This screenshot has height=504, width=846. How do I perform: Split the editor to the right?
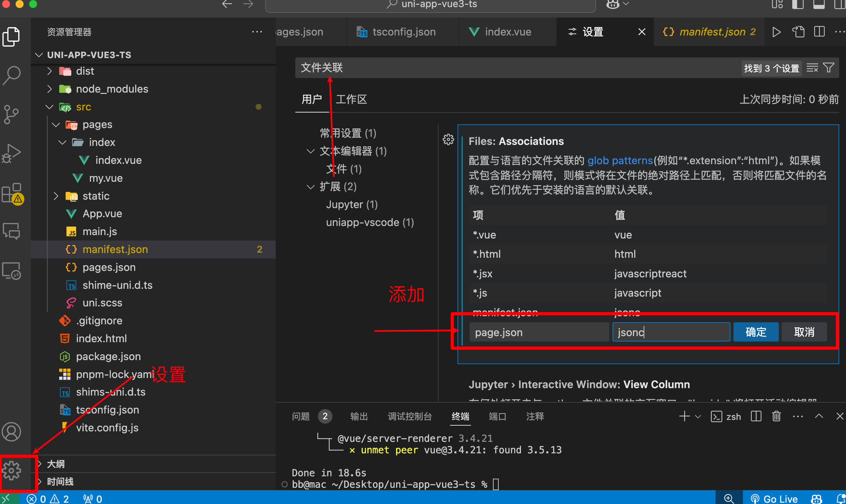click(819, 32)
